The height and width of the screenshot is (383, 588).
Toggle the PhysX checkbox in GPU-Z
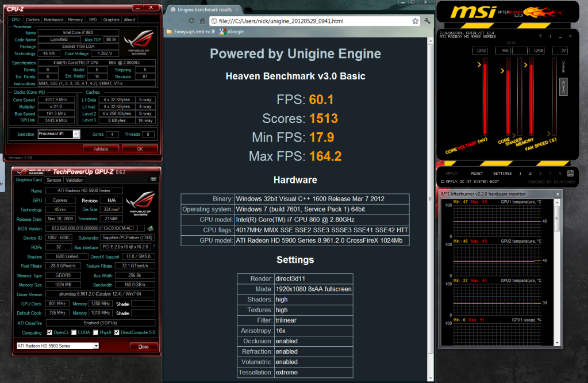(x=95, y=332)
